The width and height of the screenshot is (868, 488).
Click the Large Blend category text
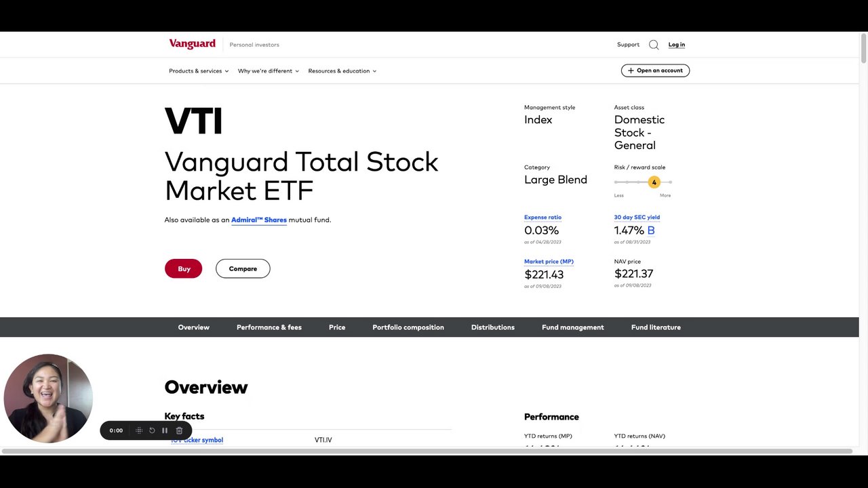555,180
